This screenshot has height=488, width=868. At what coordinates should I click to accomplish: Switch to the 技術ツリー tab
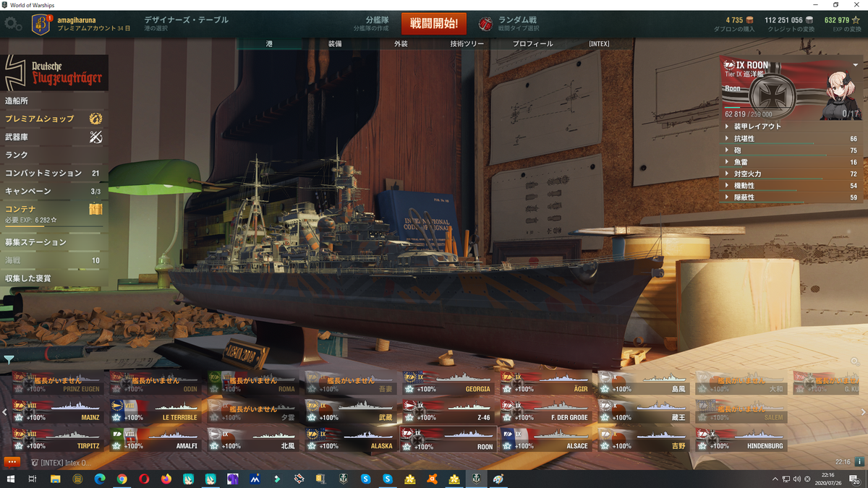pyautogui.click(x=467, y=43)
